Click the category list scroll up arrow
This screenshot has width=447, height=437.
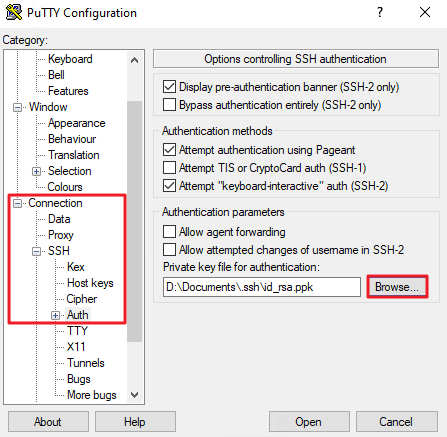pos(135,60)
